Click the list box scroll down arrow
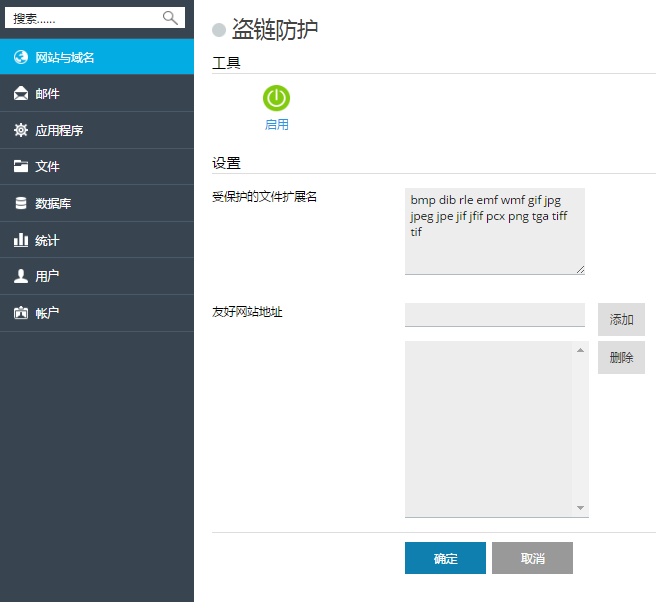Screen dimensions: 656x602 click(580, 508)
